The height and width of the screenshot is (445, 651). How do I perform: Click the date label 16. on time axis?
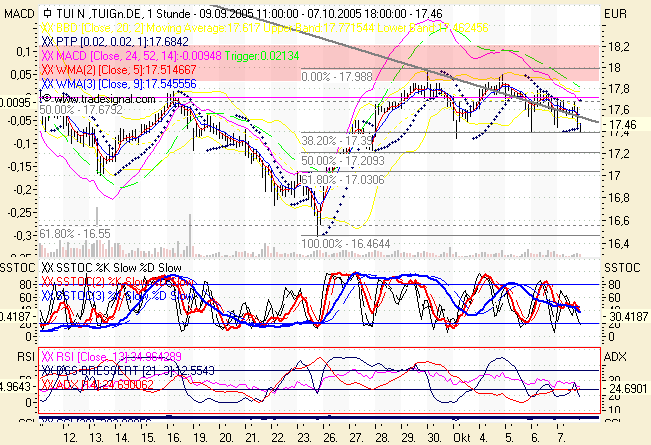coord(174,438)
